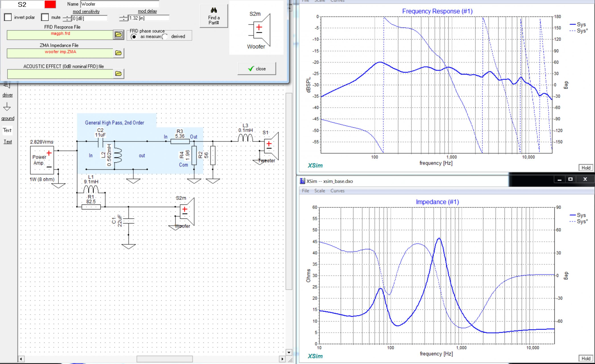Click ground symbol under capacitor C1
The image size is (595, 364).
(x=128, y=246)
